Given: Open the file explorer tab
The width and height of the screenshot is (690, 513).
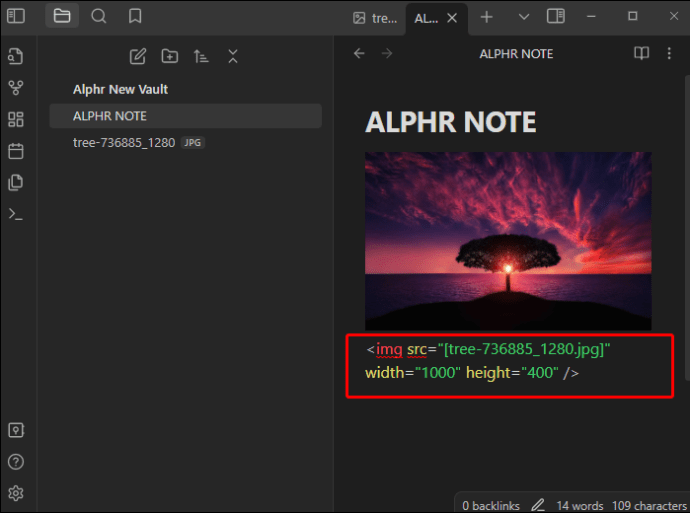Looking at the screenshot, I should click(x=62, y=16).
